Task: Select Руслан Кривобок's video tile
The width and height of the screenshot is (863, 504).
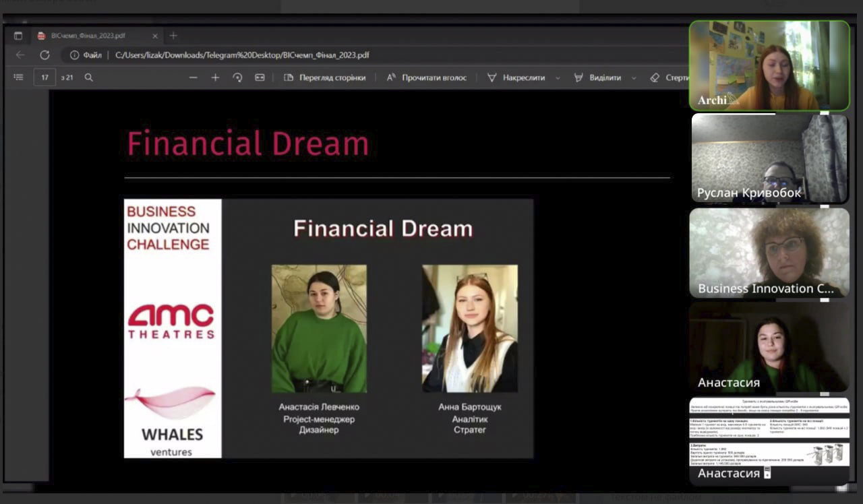Action: pos(769,158)
